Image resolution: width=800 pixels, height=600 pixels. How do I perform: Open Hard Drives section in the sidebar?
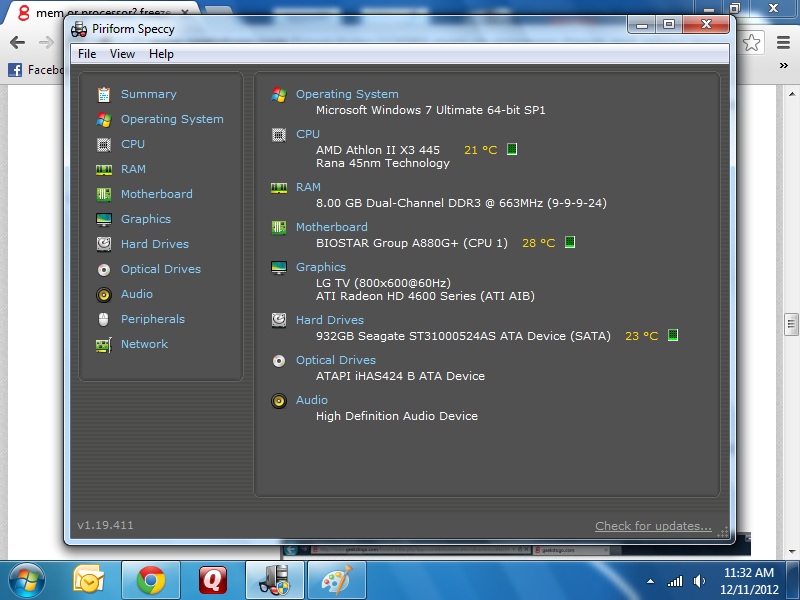(x=155, y=244)
